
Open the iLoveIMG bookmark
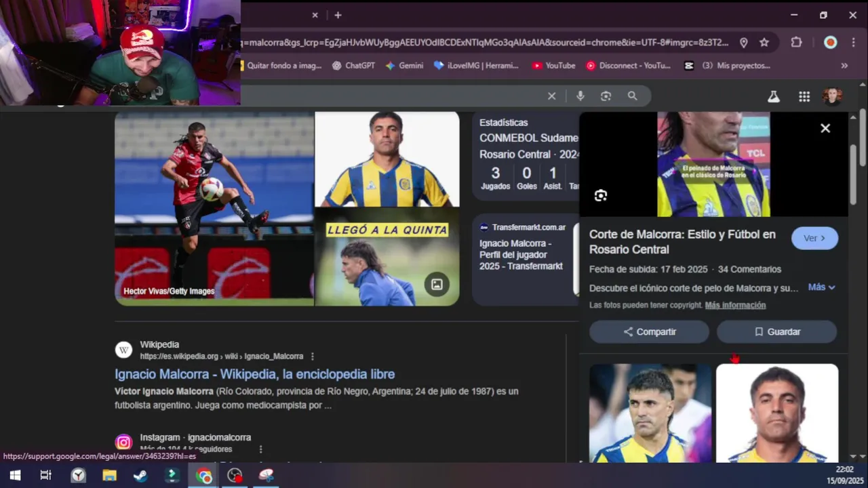coord(476,66)
